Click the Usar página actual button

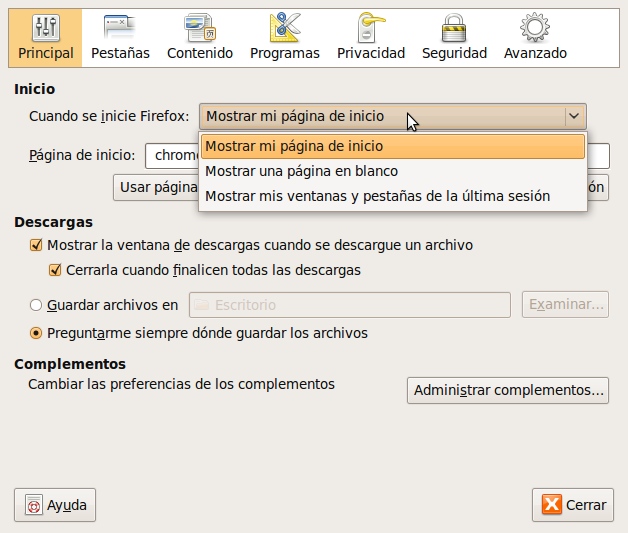tap(157, 187)
